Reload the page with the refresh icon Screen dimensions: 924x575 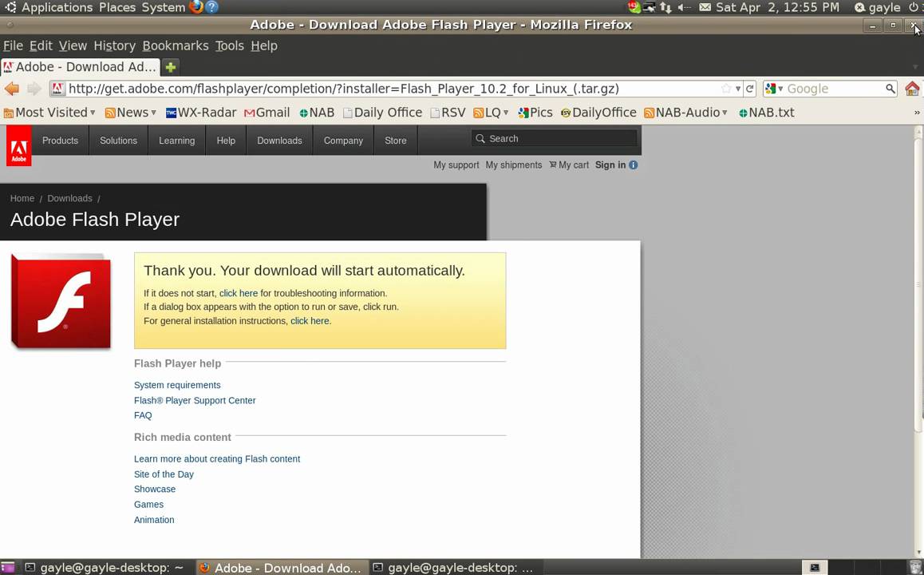[x=749, y=89]
